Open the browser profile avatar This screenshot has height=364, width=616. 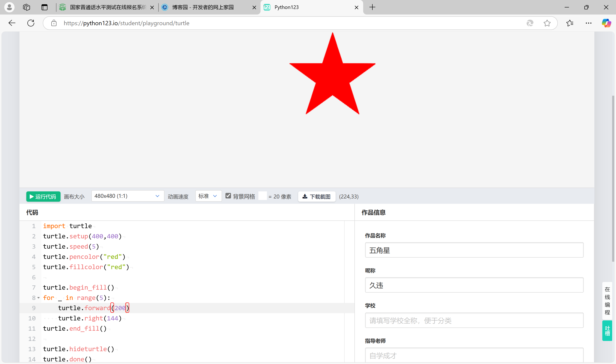click(x=9, y=7)
